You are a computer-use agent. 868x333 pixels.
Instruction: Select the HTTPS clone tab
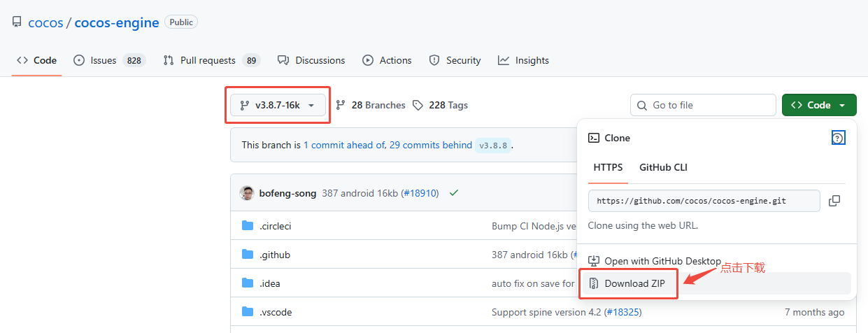click(608, 167)
